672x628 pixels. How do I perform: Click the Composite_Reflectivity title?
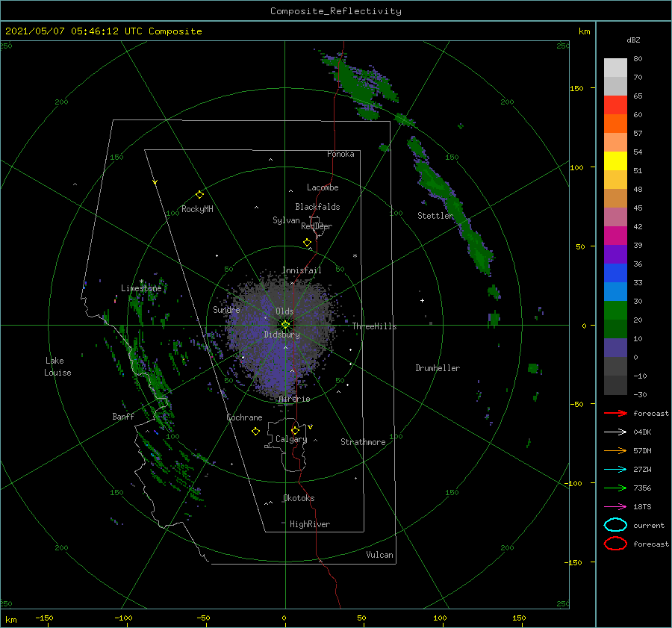(x=336, y=11)
